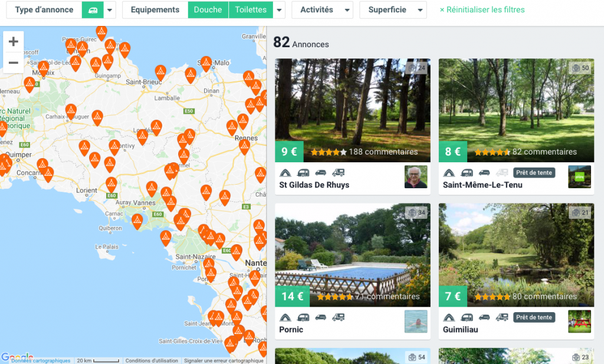Click the St Gildas De Rhuys host avatar

(416, 177)
